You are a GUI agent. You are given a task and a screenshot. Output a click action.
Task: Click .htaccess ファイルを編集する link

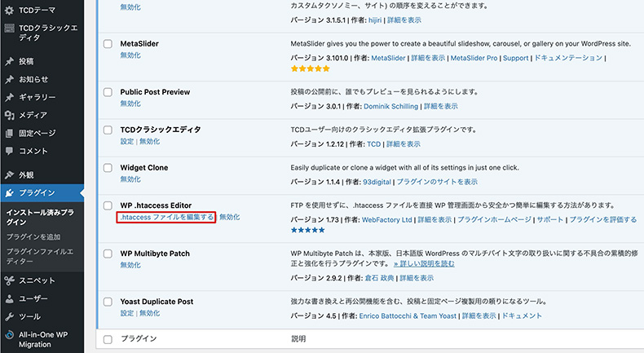coord(166,218)
